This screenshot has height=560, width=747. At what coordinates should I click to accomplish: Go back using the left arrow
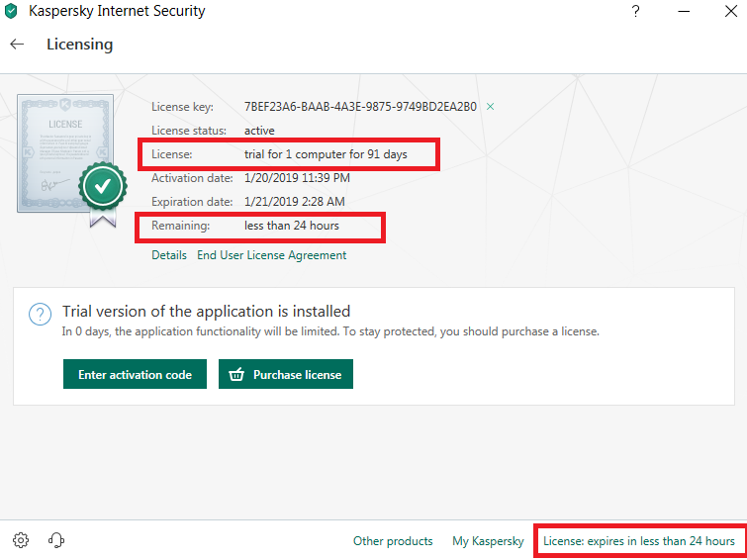coord(17,45)
